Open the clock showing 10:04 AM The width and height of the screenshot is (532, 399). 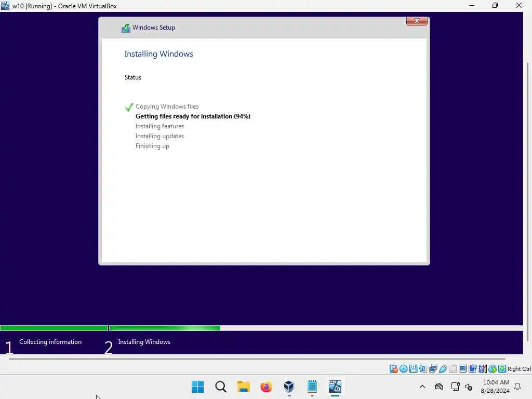click(x=495, y=387)
